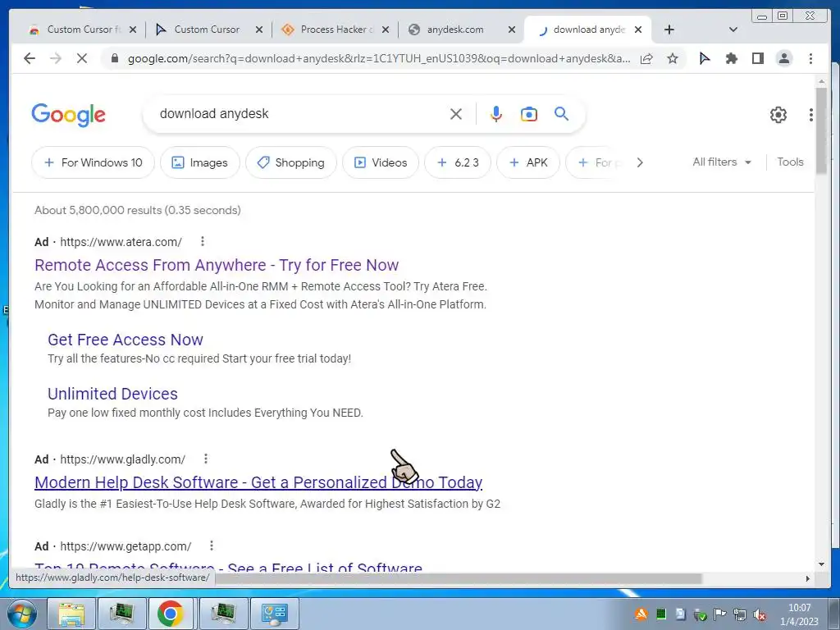This screenshot has width=840, height=630.
Task: Open options for the gladly.com ad
Action: pyautogui.click(x=206, y=459)
